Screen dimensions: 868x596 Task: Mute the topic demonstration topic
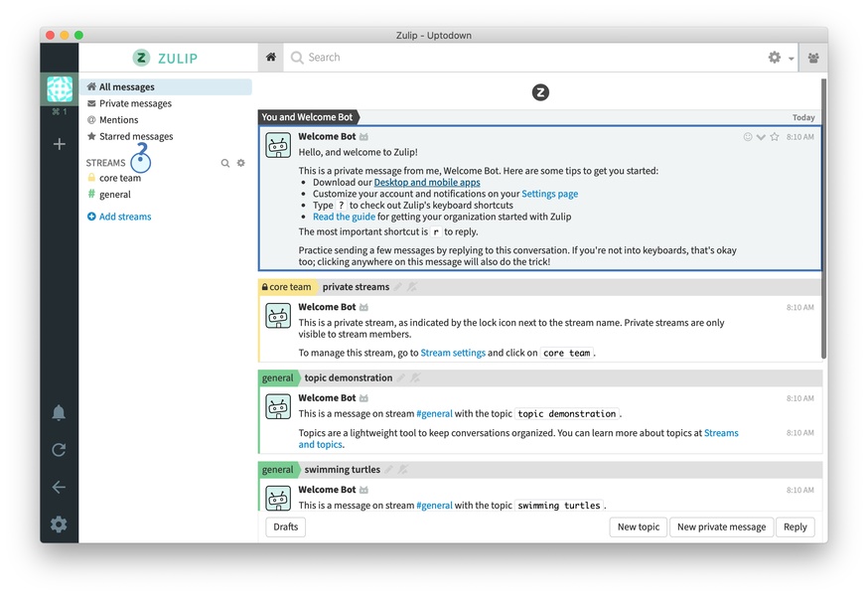(x=415, y=377)
